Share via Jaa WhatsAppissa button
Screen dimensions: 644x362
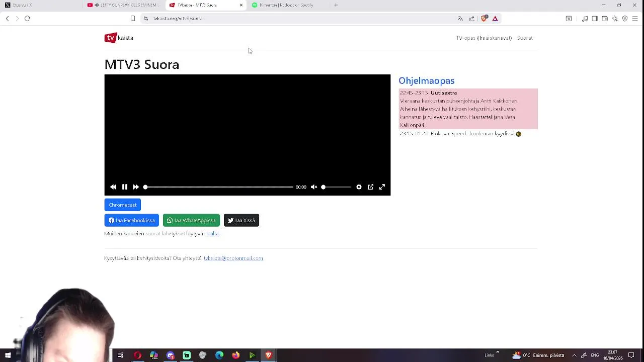pyautogui.click(x=191, y=220)
